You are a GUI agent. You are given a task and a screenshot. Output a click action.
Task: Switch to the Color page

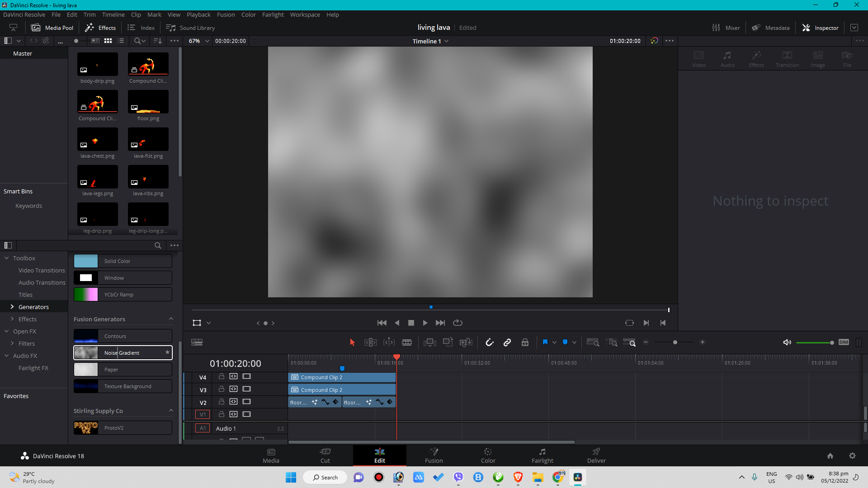pyautogui.click(x=488, y=455)
